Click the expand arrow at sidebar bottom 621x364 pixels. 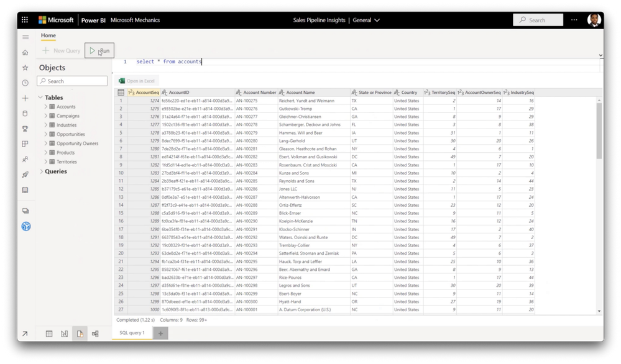coord(25,334)
